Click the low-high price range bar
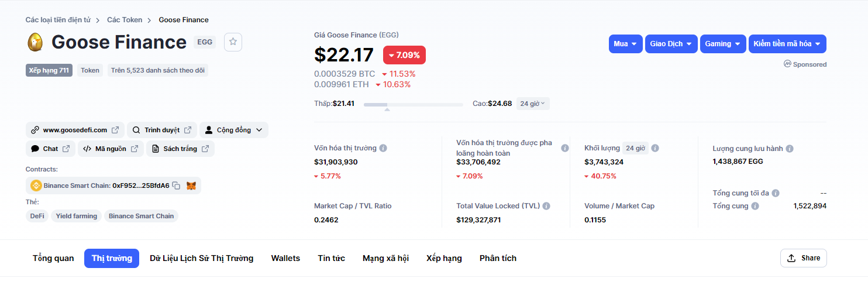 (413, 104)
